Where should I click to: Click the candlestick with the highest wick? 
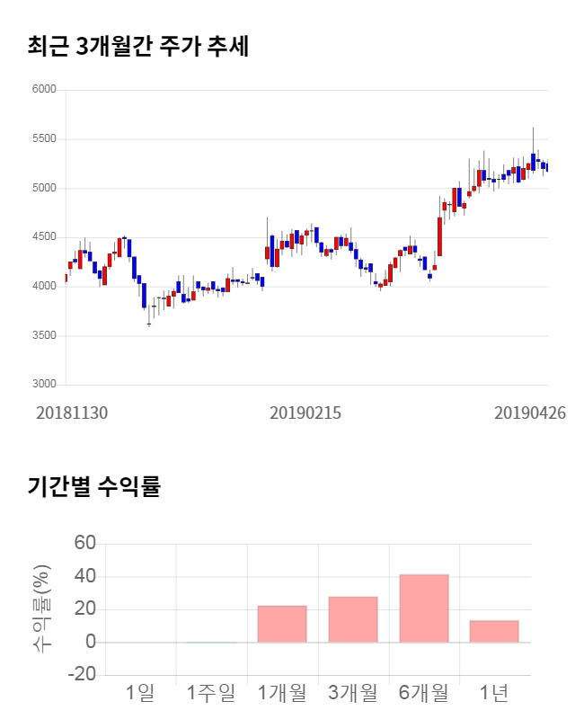pos(534,160)
